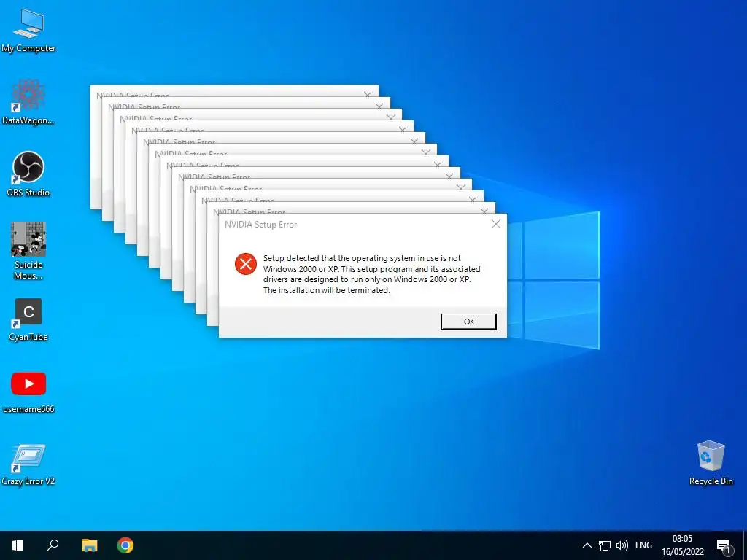Open the clock showing 08:05

[x=683, y=545]
